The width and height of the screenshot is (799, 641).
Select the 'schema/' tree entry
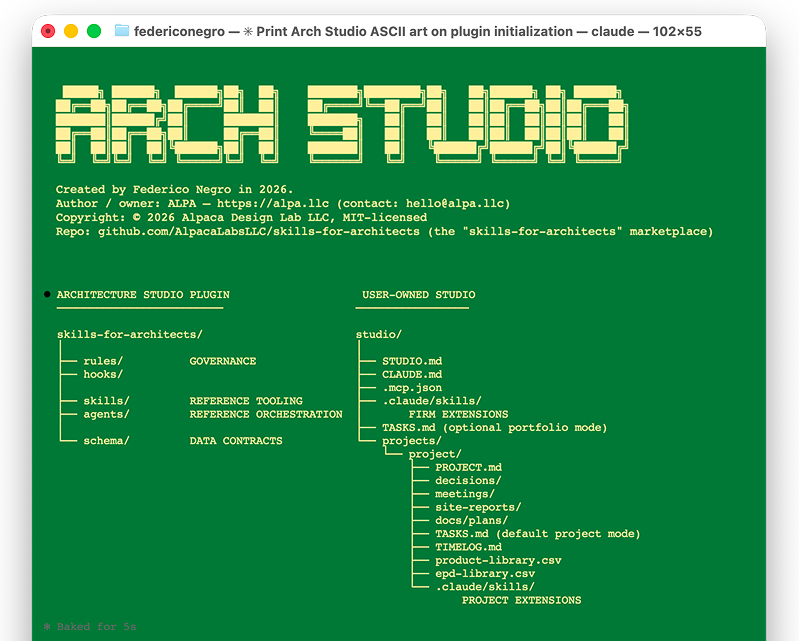[x=106, y=441]
